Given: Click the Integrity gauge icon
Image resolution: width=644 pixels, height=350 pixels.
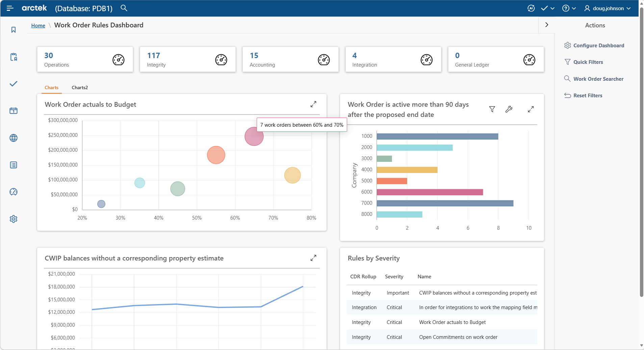Looking at the screenshot, I should coord(221,60).
